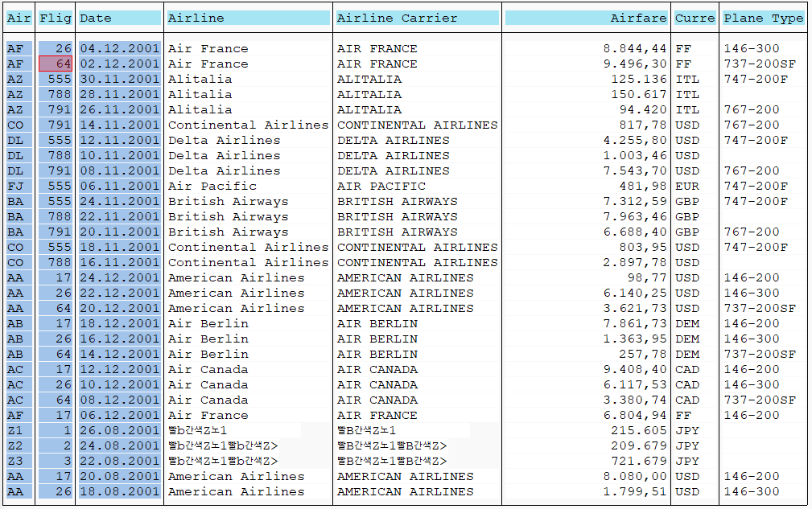Click airfare 6.688,40
This screenshot has width=812, height=509.
(634, 232)
